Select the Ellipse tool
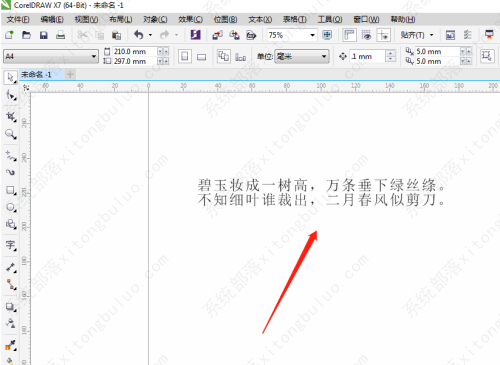 (11, 208)
